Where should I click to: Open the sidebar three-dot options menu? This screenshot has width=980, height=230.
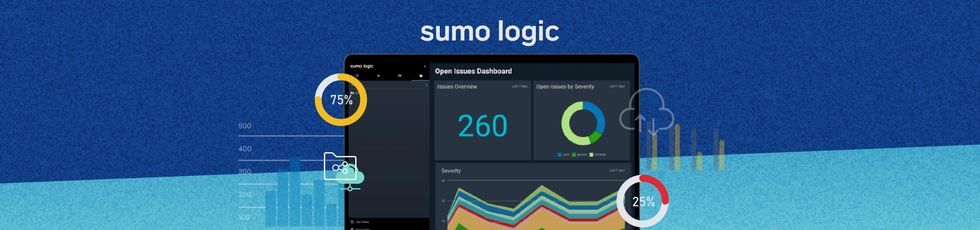[426, 85]
